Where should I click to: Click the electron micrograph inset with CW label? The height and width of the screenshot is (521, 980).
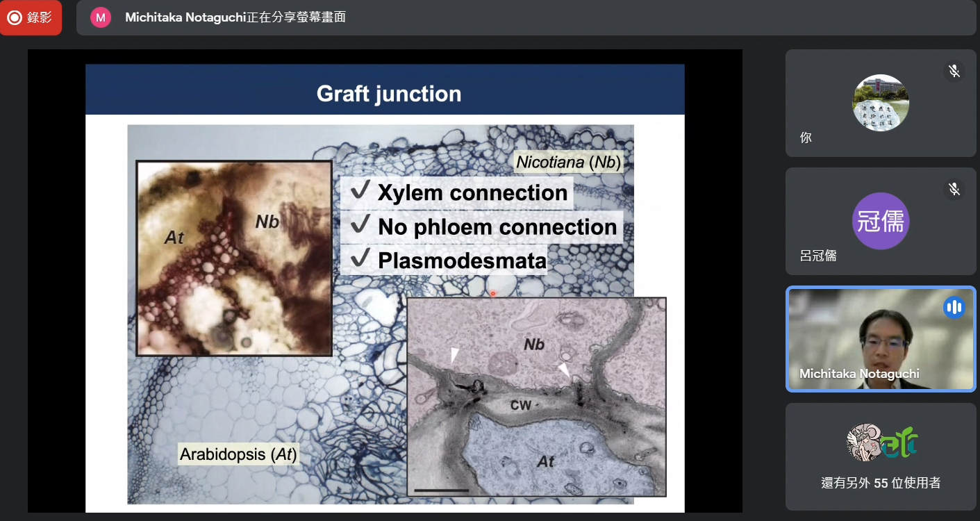pyautogui.click(x=536, y=397)
